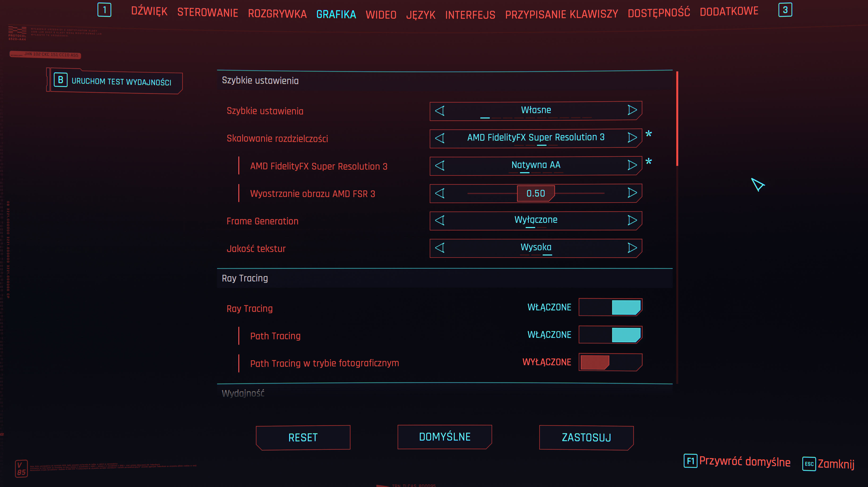The image size is (868, 487).
Task: Click the red settings list scrollbar
Action: tap(677, 119)
